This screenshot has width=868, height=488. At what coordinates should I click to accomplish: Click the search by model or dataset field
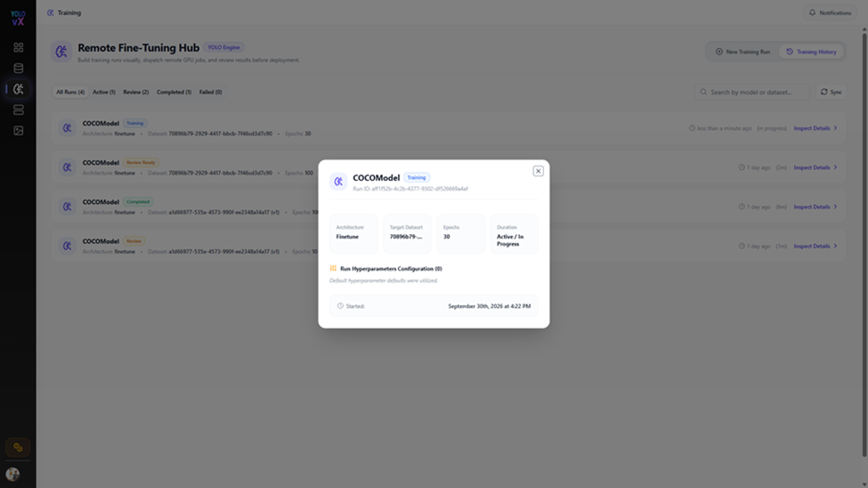751,92
